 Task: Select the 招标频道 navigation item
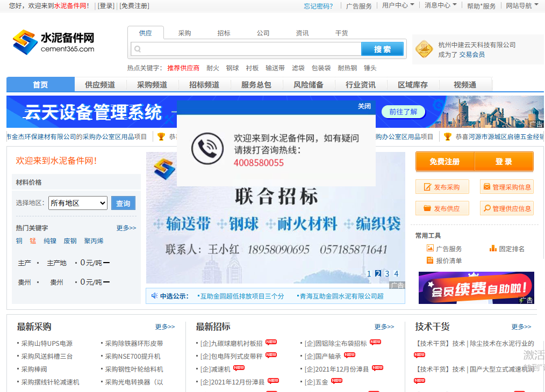(x=204, y=84)
